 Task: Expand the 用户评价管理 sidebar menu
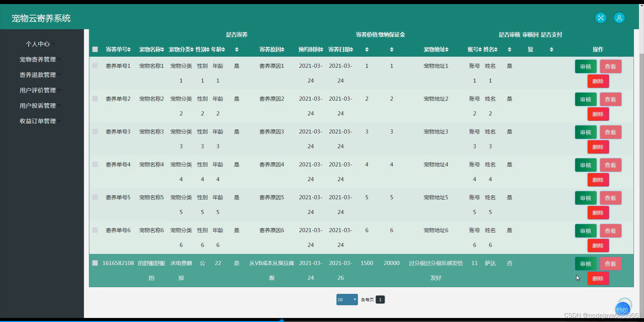pyautogui.click(x=40, y=90)
